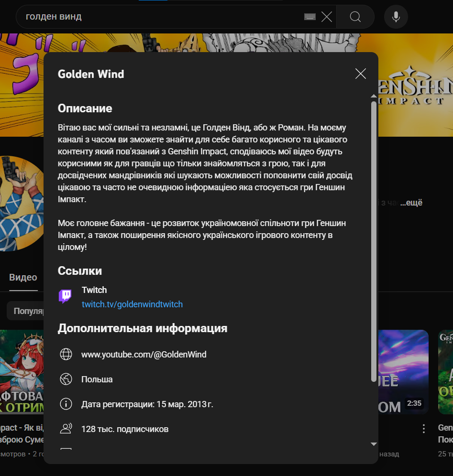Screen dimensions: 453x476
Task: Start voice search with microphone
Action: click(x=396, y=17)
